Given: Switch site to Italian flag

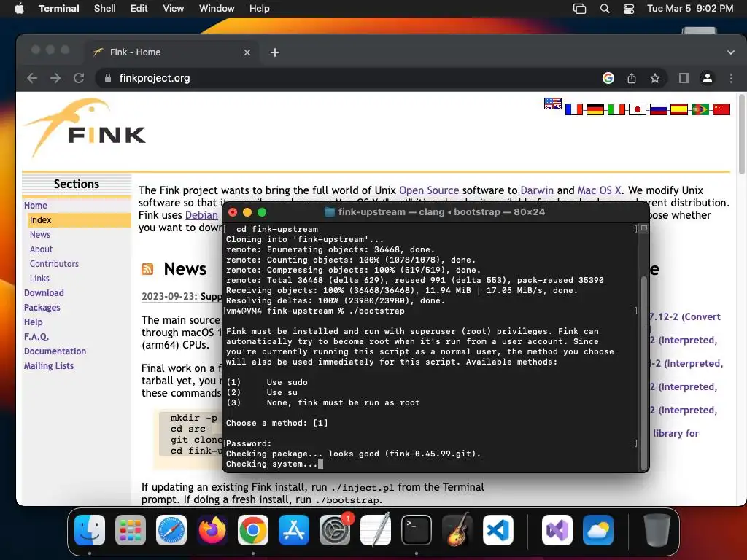Looking at the screenshot, I should point(616,109).
